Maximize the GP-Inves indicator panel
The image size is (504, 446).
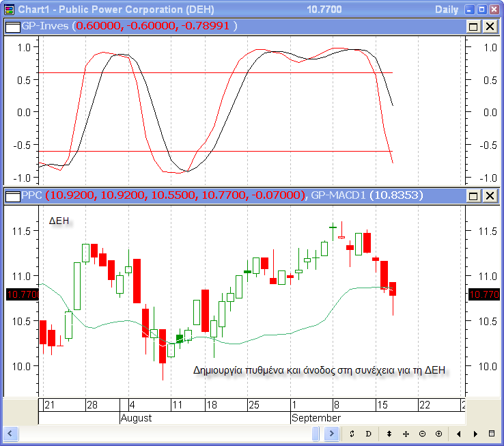pos(473,26)
